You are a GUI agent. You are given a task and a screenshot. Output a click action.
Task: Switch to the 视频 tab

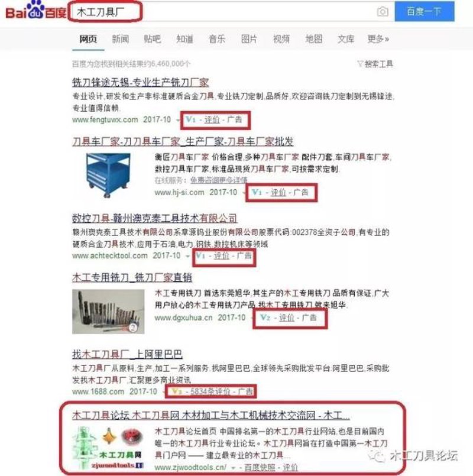[281, 39]
